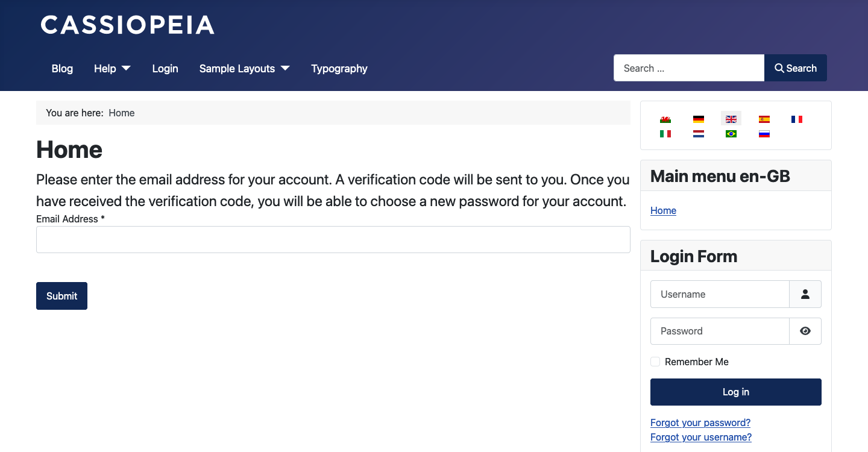868x452 pixels.
Task: Click the Spanish flag to change language
Action: tap(764, 119)
